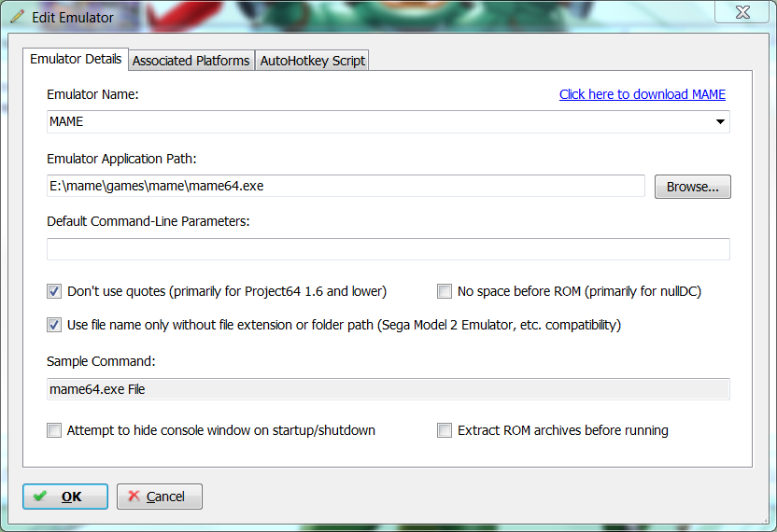
Task: Click the Sample Command label
Action: (x=101, y=361)
